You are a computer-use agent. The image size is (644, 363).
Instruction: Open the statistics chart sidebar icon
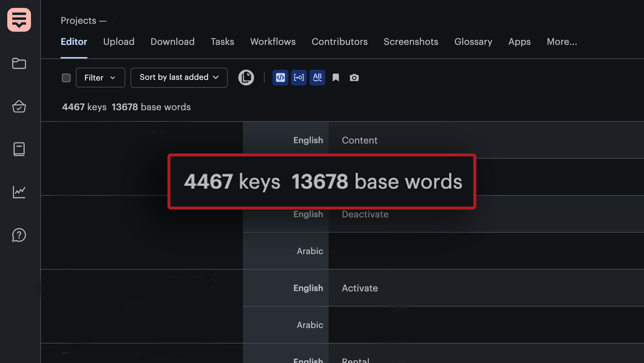[19, 192]
